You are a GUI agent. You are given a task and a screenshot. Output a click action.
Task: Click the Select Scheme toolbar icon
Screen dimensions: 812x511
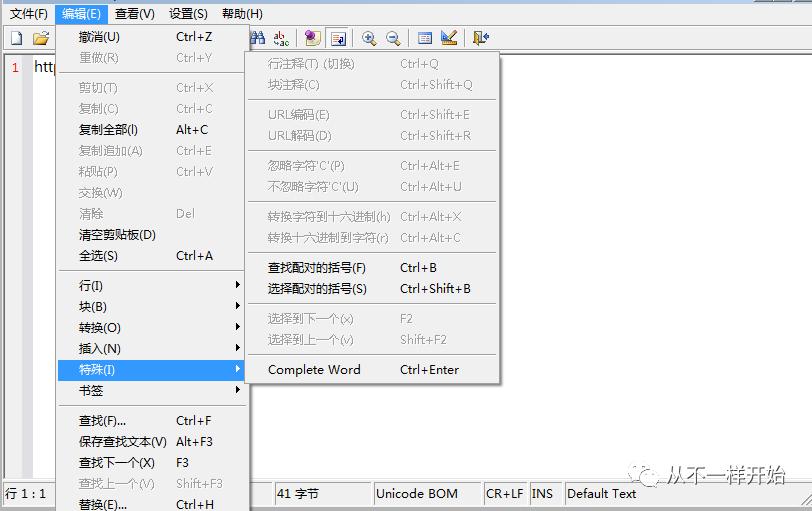[x=425, y=38]
